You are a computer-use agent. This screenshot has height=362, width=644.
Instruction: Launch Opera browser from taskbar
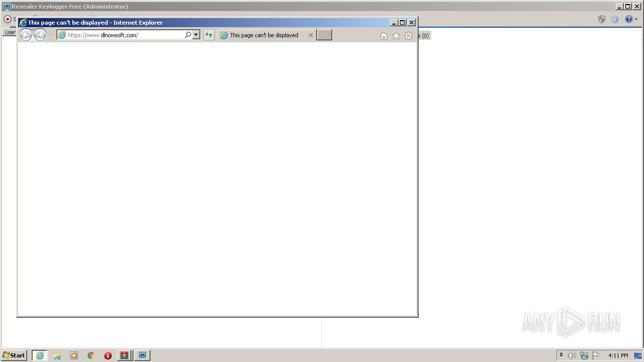coord(108,355)
